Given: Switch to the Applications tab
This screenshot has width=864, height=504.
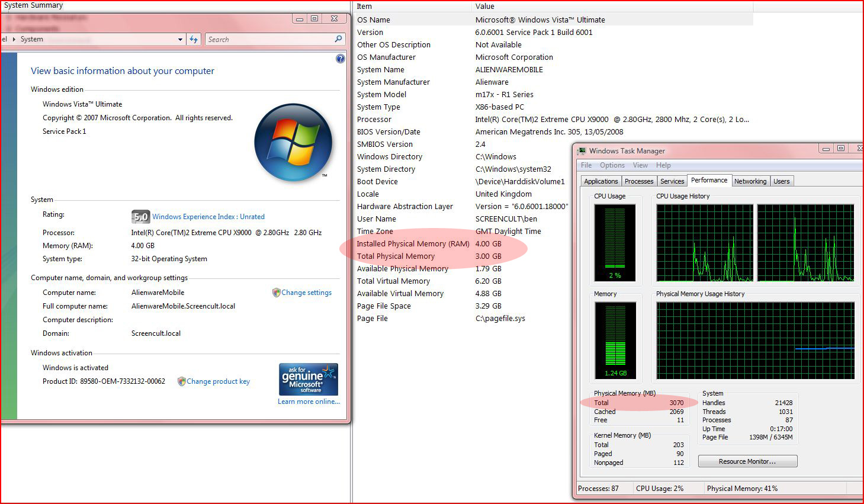Looking at the screenshot, I should coord(600,181).
